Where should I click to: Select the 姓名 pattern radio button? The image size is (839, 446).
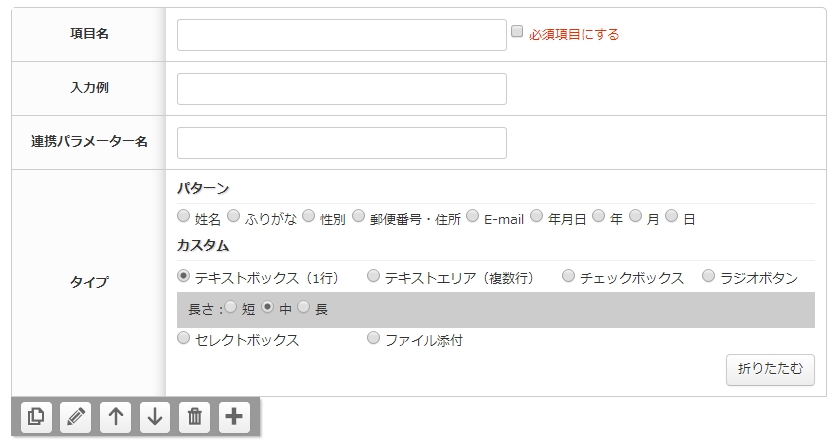(x=184, y=216)
